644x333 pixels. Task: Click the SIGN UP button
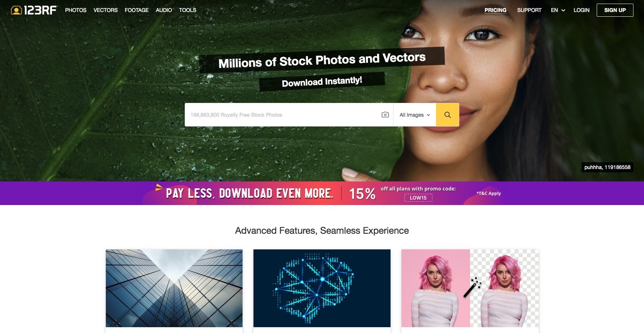tap(615, 10)
